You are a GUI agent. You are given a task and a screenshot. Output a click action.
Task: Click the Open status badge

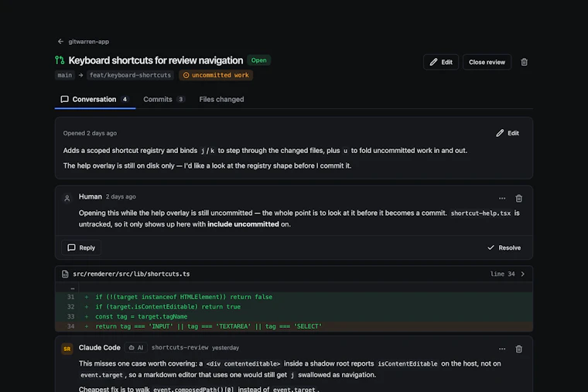pyautogui.click(x=258, y=60)
